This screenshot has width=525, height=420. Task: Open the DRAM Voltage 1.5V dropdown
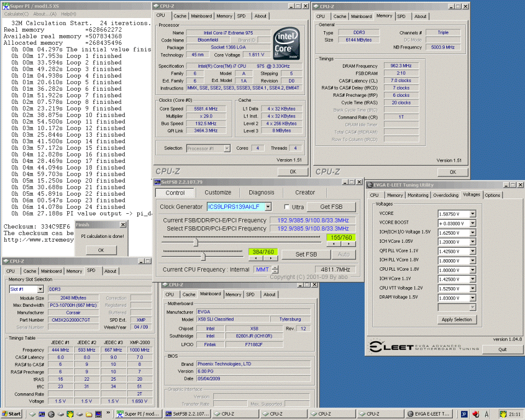click(x=472, y=297)
